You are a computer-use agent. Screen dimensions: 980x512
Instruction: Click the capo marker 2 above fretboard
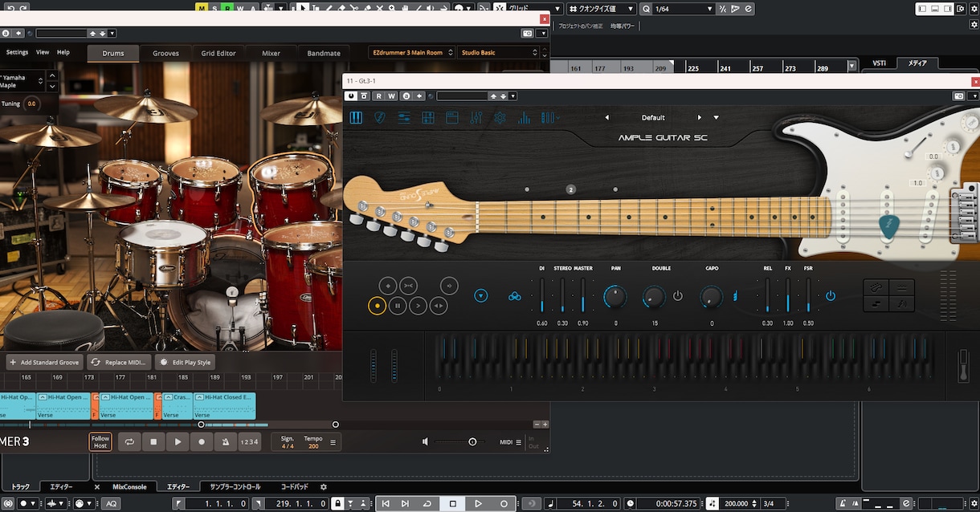tap(570, 189)
